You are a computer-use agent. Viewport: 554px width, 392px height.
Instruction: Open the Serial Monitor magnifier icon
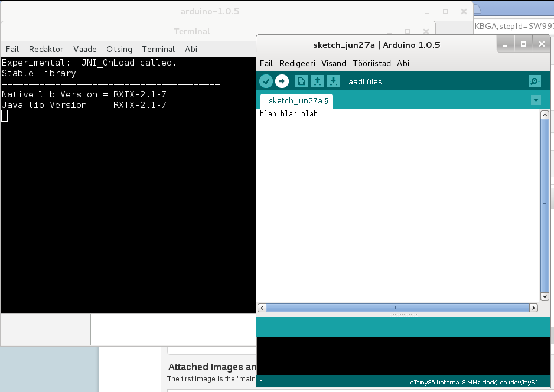tap(535, 81)
